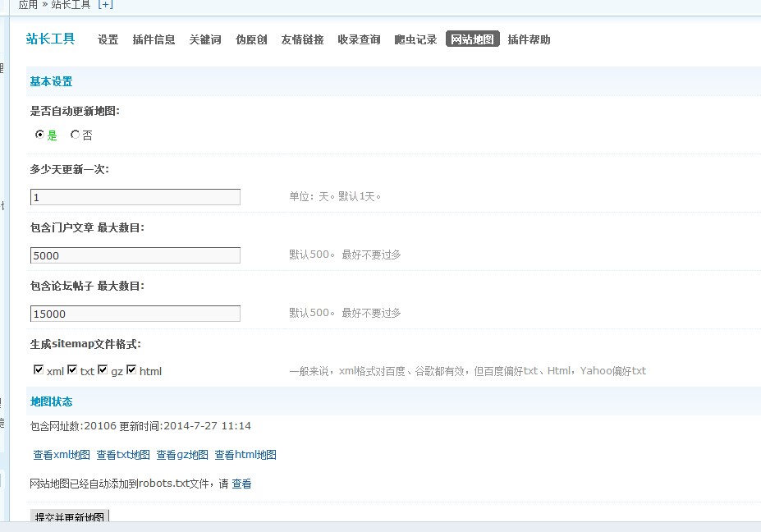Viewport: 761px width, 532px height.
Task: Go to 伪原创 tab
Action: tap(250, 39)
